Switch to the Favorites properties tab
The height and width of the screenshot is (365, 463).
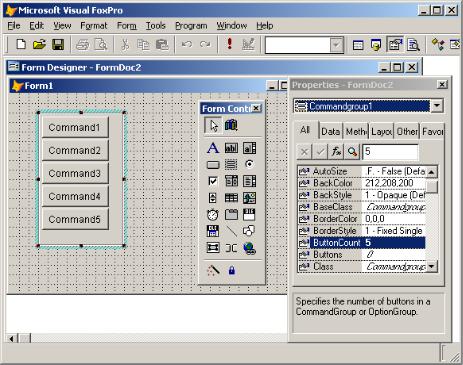tap(432, 132)
